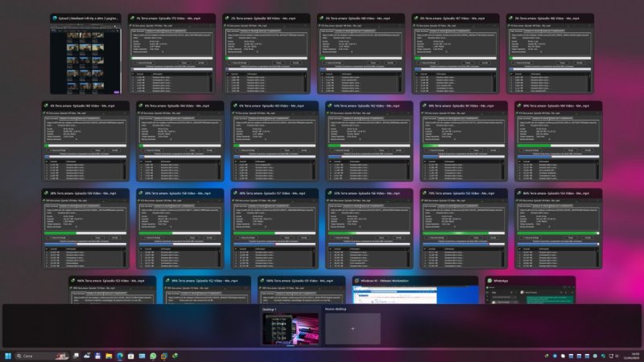
Task: Choose the Episodio 159 download window
Action: pyautogui.click(x=85, y=229)
